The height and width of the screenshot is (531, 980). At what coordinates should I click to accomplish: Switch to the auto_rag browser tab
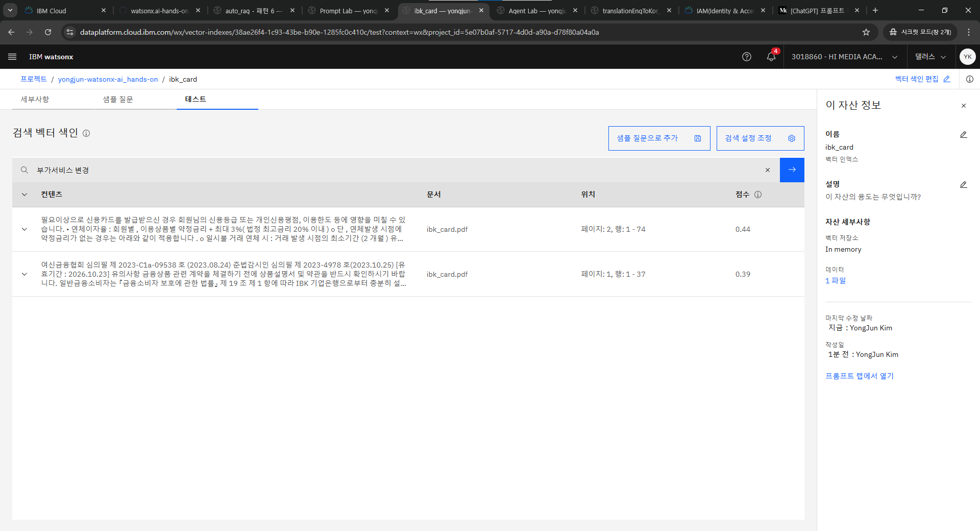click(x=253, y=10)
